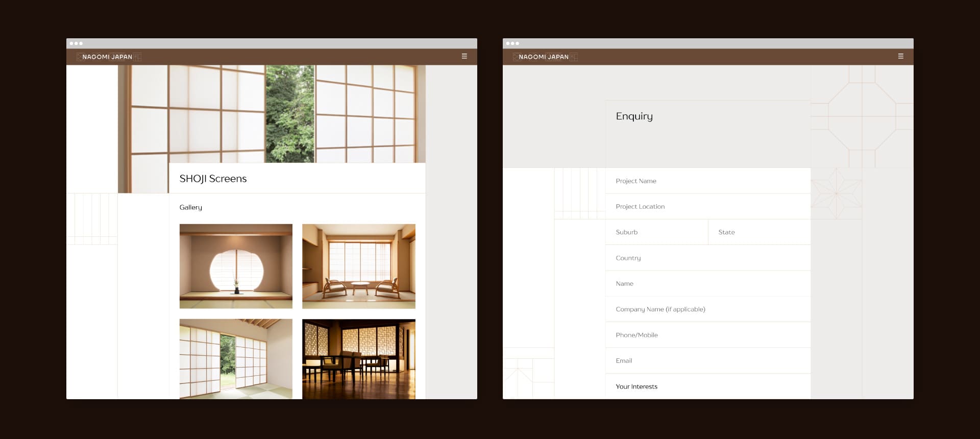The height and width of the screenshot is (439, 980).
Task: Click into the Project Location field
Action: (707, 206)
